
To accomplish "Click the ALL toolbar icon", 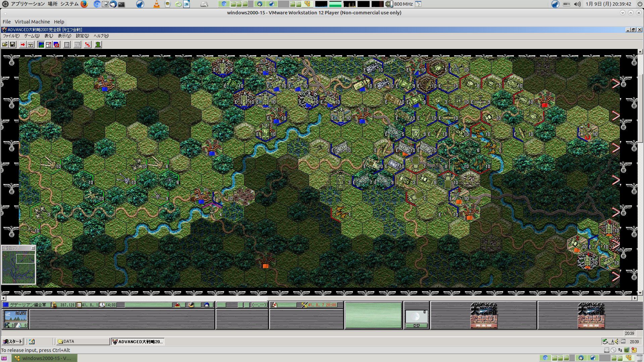I will 77,45.
